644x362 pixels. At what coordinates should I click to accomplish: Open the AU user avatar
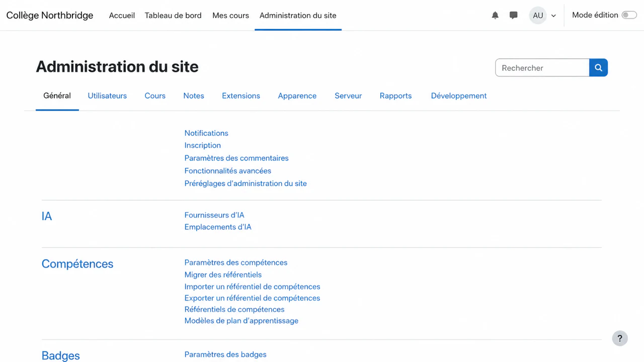(538, 16)
